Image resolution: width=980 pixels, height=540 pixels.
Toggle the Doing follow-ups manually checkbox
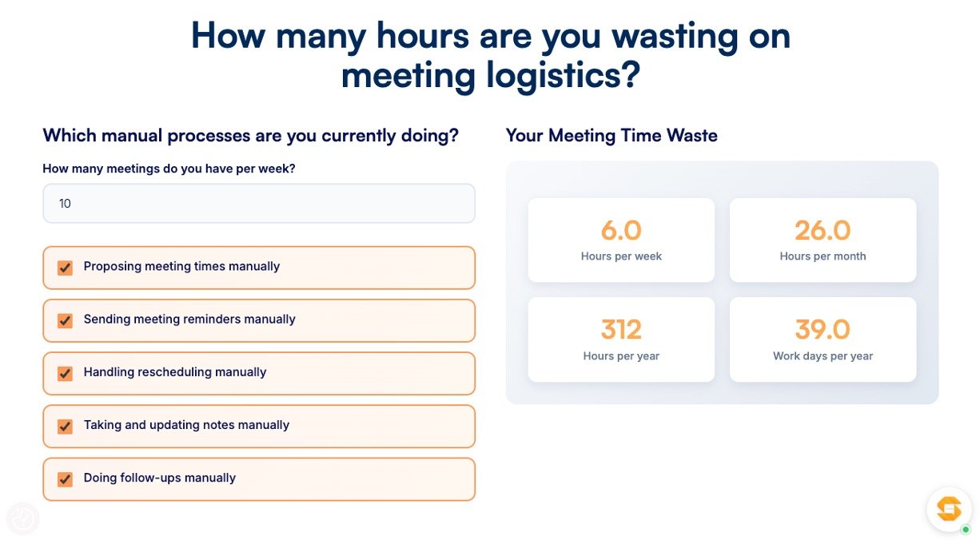click(x=65, y=479)
